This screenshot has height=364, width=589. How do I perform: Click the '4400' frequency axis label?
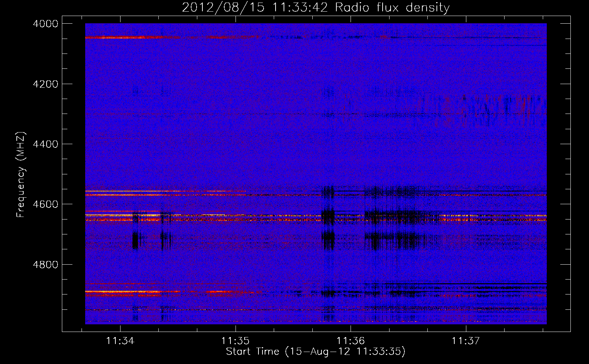tap(46, 144)
